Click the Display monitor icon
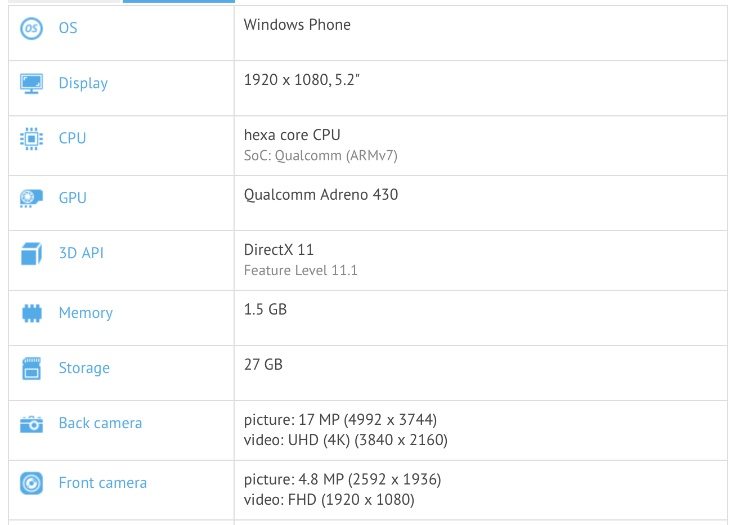The image size is (735, 525). pyautogui.click(x=31, y=83)
